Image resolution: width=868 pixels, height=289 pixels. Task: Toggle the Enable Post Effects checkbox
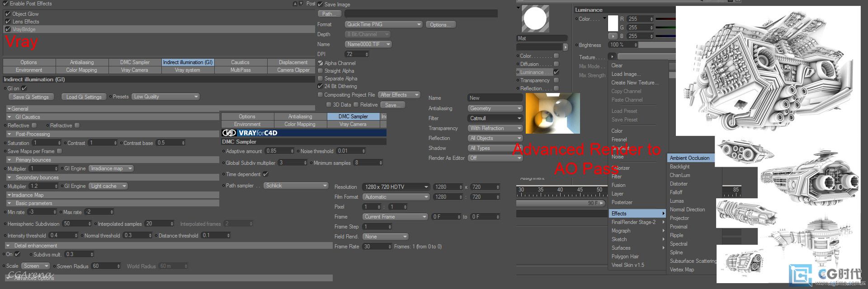point(5,4)
